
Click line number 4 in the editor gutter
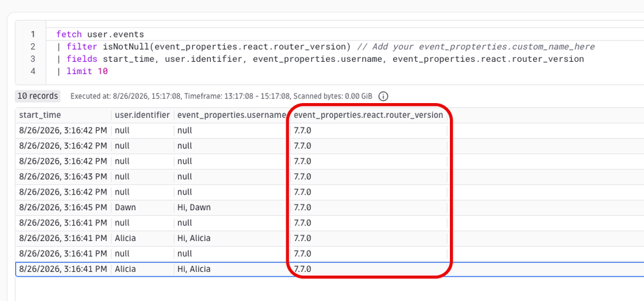click(33, 71)
